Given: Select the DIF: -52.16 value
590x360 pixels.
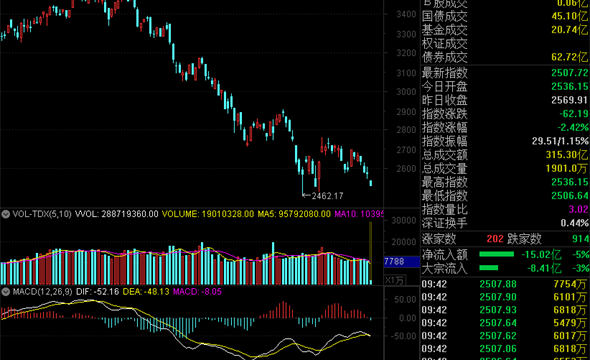Looking at the screenshot, I should (x=97, y=292).
